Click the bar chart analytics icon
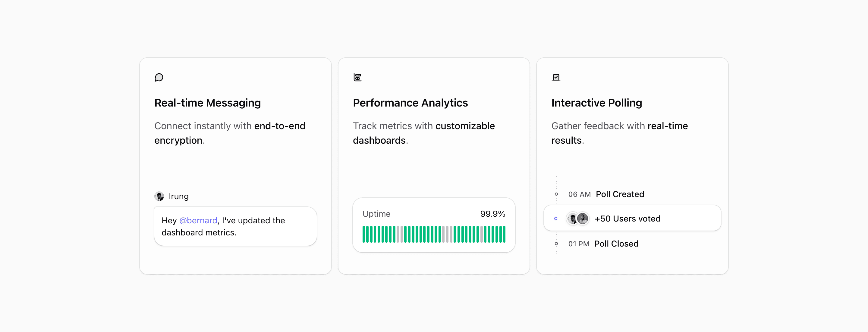The height and width of the screenshot is (332, 868). click(x=357, y=77)
